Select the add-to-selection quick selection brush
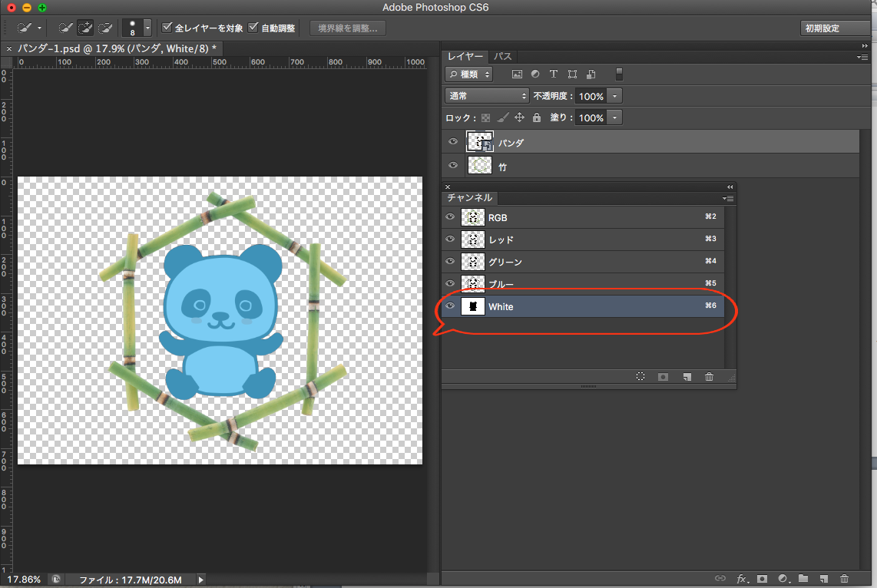The width and height of the screenshot is (877, 588). point(85,28)
